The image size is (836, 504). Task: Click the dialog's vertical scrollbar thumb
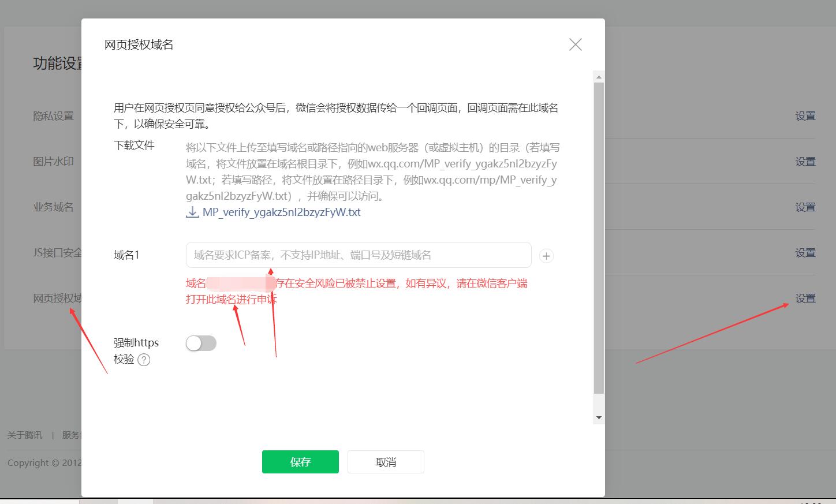(599, 237)
